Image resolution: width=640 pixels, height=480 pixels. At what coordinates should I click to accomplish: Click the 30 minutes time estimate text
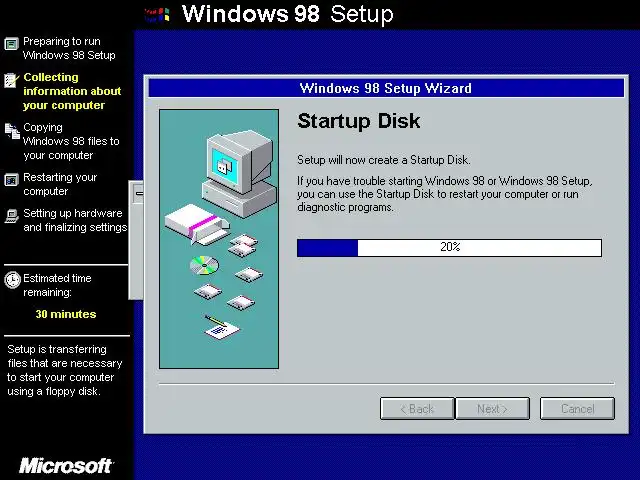pos(66,314)
